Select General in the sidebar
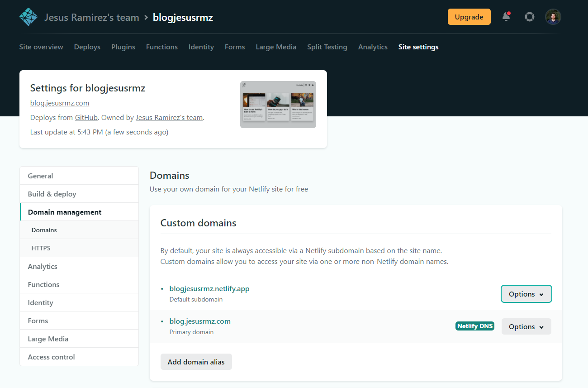 (x=79, y=176)
